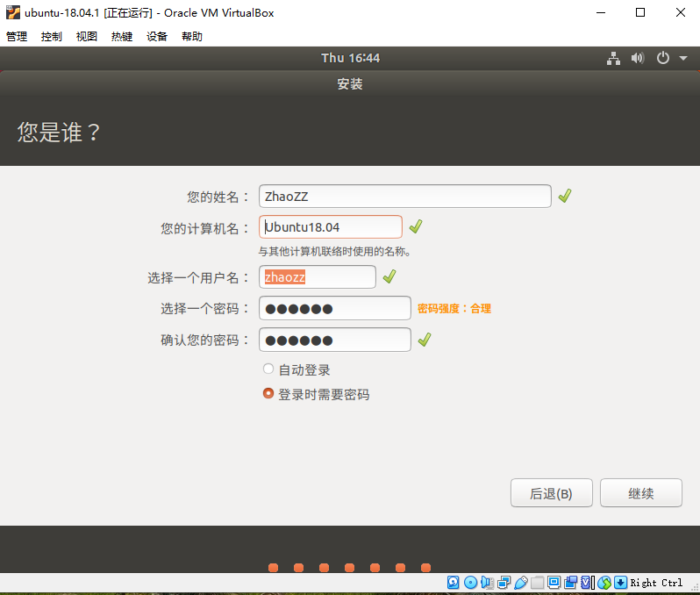Open the 视图 menu
This screenshot has height=595, width=700.
tap(87, 36)
